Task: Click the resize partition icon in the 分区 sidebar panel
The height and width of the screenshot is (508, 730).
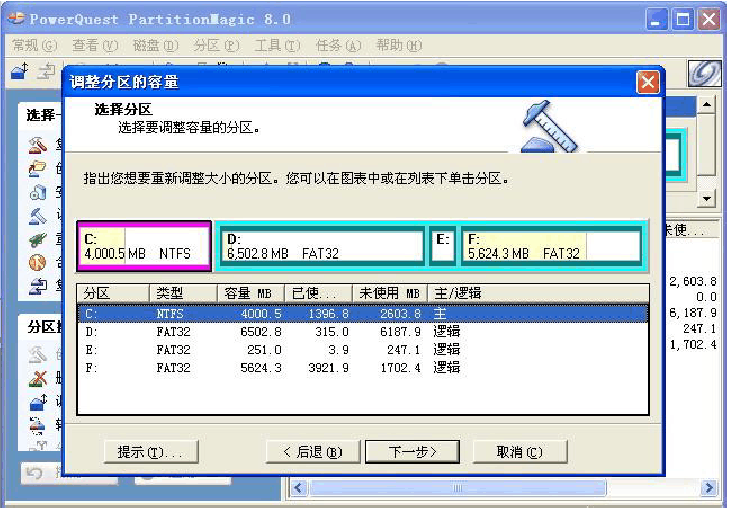Action: click(38, 401)
